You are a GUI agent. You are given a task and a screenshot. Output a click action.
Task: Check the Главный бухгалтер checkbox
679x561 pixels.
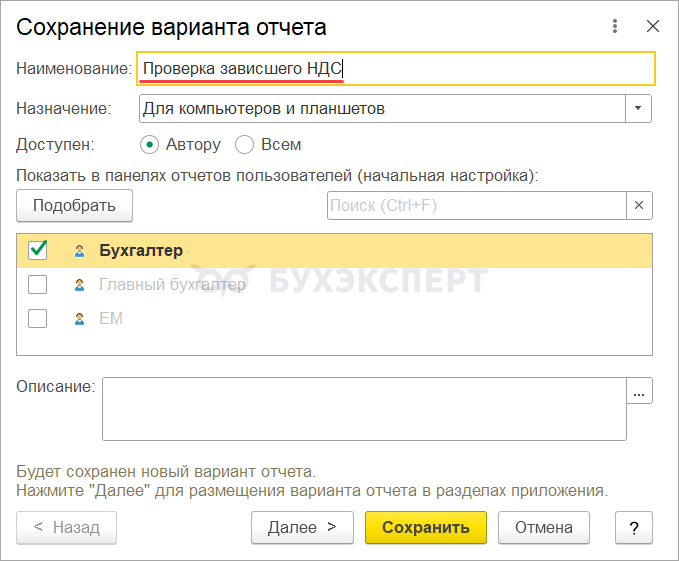tap(38, 285)
